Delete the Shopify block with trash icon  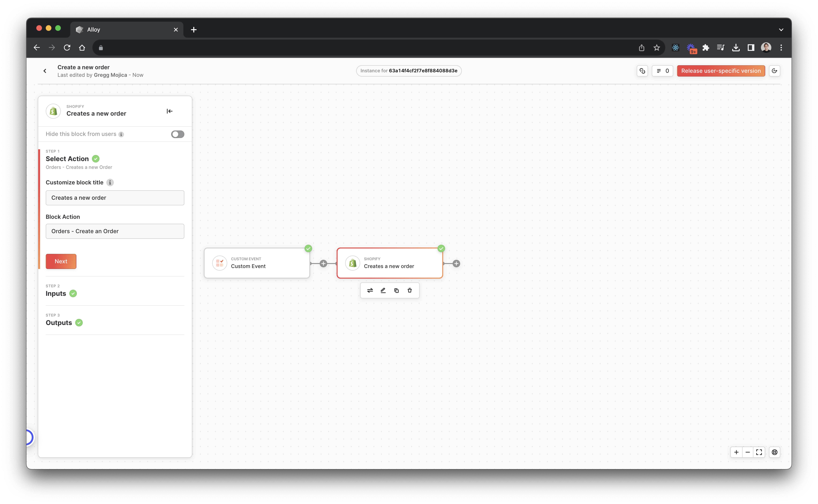click(410, 290)
